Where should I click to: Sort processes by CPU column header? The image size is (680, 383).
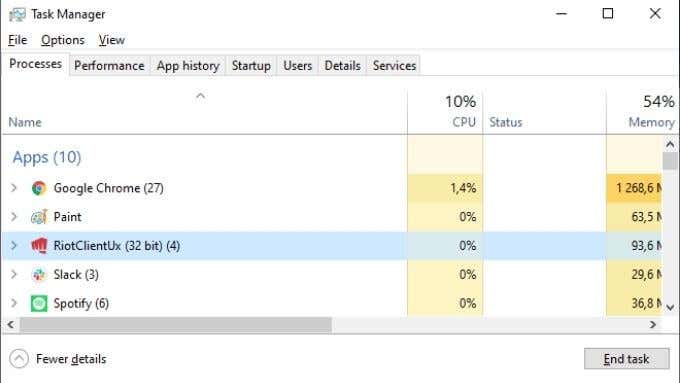[x=445, y=112]
